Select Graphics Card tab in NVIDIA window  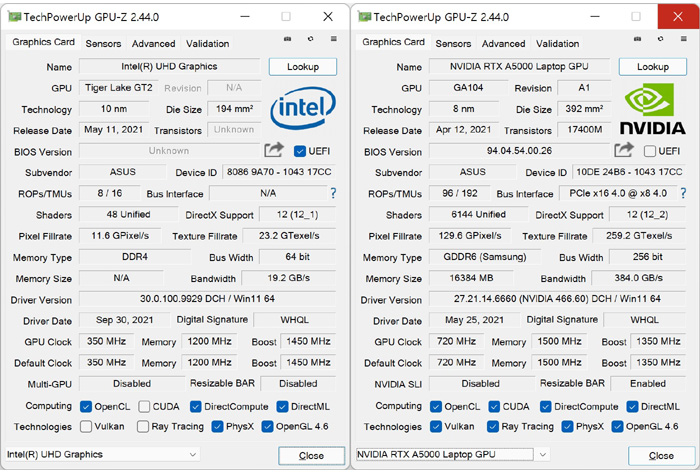393,42
